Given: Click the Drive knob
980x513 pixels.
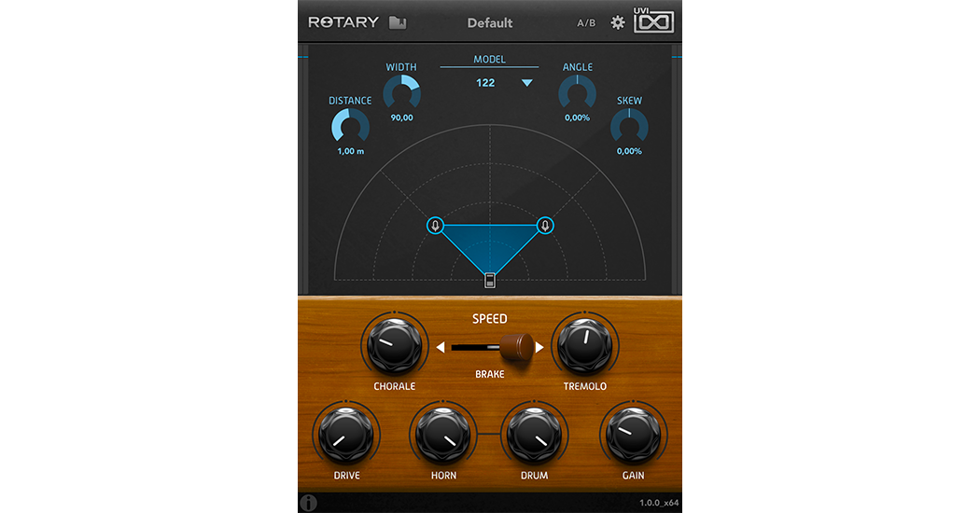Looking at the screenshot, I should pos(346,435).
